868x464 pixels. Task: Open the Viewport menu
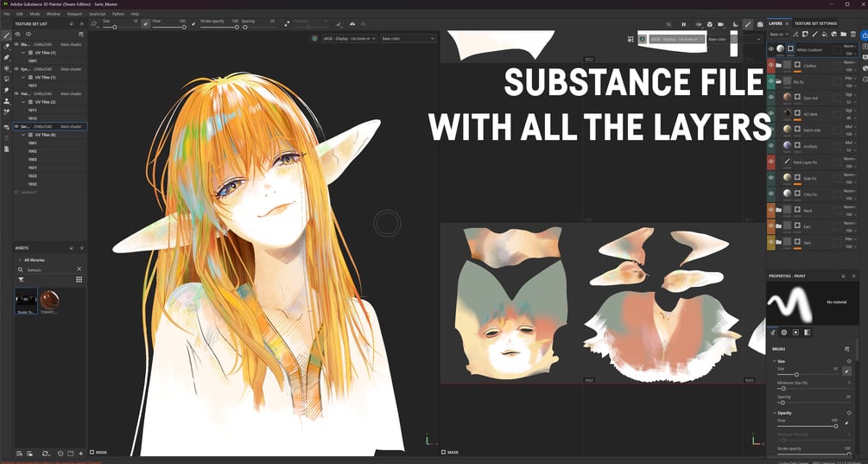tap(74, 14)
